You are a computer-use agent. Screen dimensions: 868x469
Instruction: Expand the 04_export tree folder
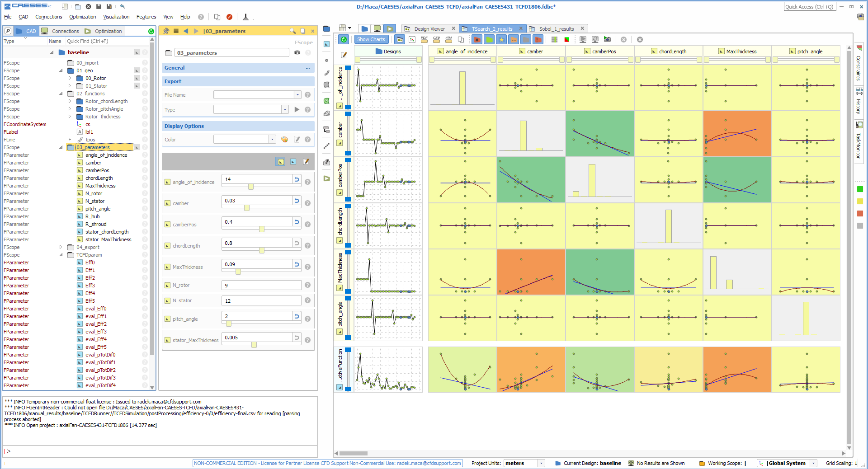61,247
